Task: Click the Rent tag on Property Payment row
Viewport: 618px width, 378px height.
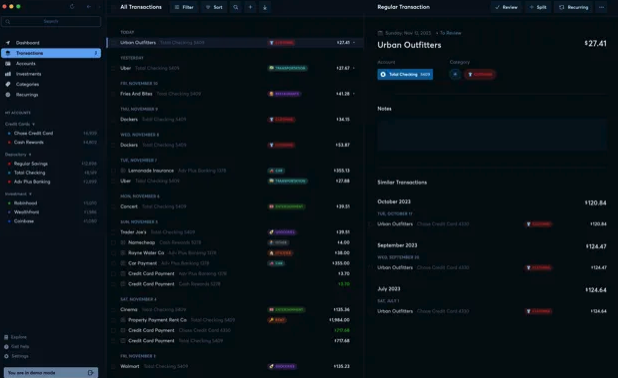Action: tap(277, 320)
